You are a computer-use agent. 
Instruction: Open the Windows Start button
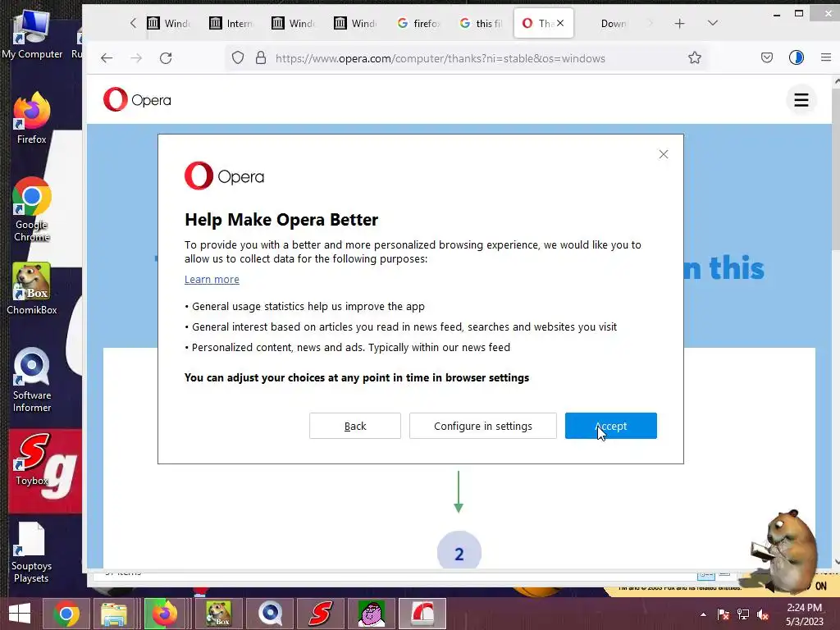click(20, 614)
